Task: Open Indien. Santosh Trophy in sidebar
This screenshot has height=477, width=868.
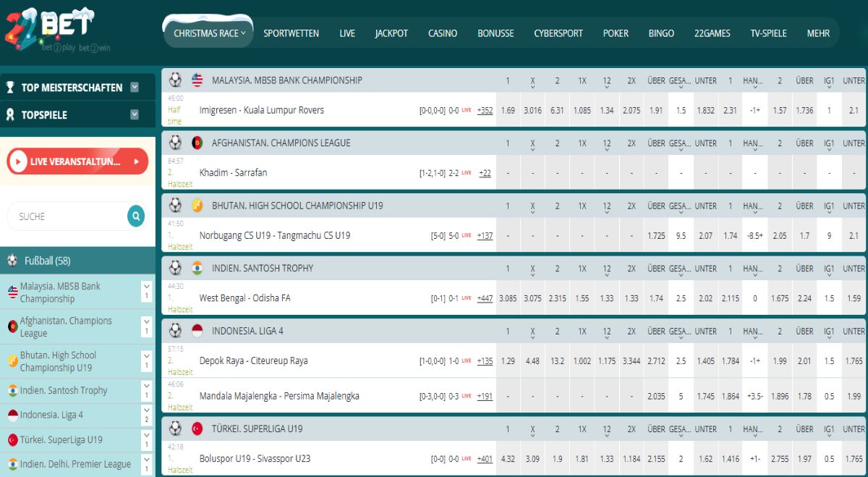Action: pos(64,390)
